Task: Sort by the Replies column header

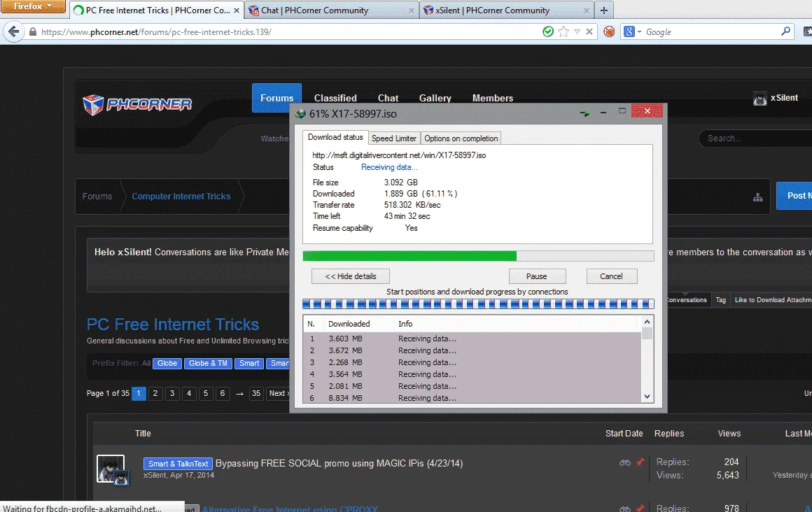Action: pos(669,433)
